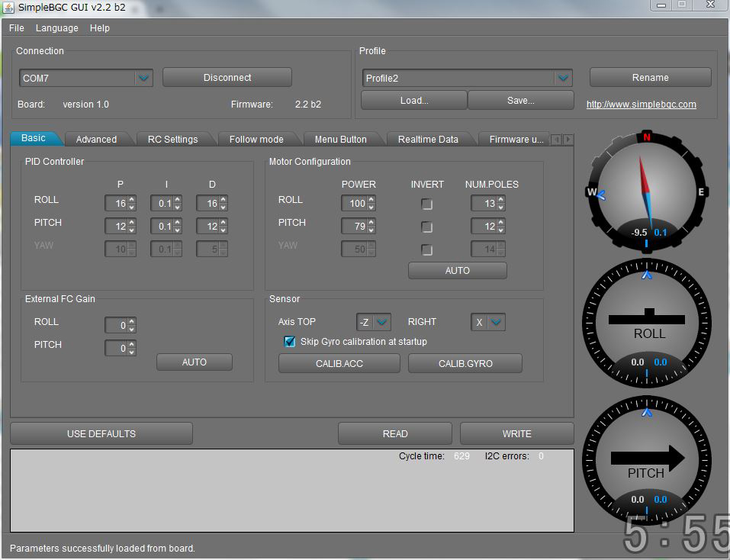Switch to the Follow mode tab

click(256, 139)
